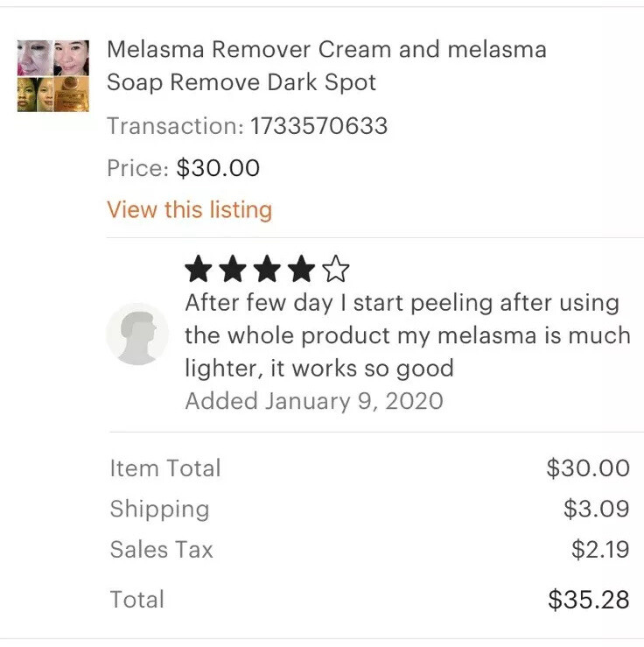Image resolution: width=644 pixels, height=647 pixels.
Task: Click the second filled rating star
Action: (233, 269)
